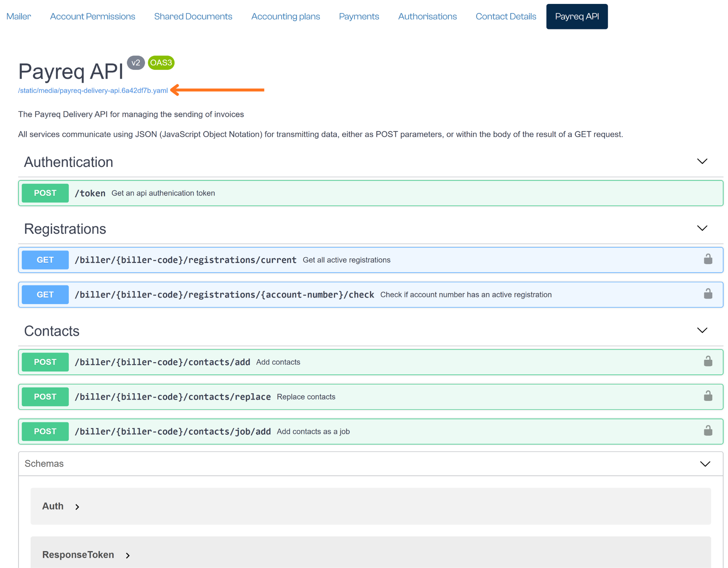Screen dimensions: 728x568
Task: Open the Account Permissions tab
Action: click(92, 16)
